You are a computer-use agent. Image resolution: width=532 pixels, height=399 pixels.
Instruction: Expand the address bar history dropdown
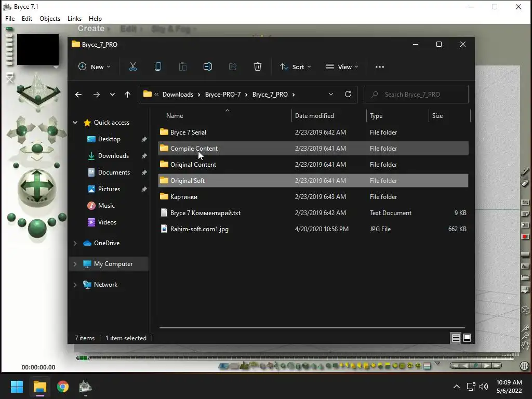331,95
